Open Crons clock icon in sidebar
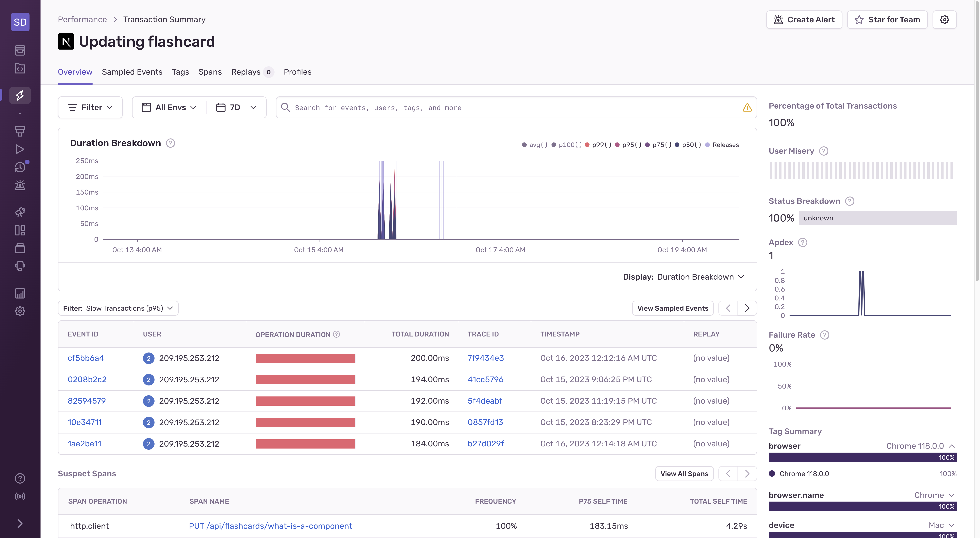Viewport: 980px width, 538px height. 20,167
